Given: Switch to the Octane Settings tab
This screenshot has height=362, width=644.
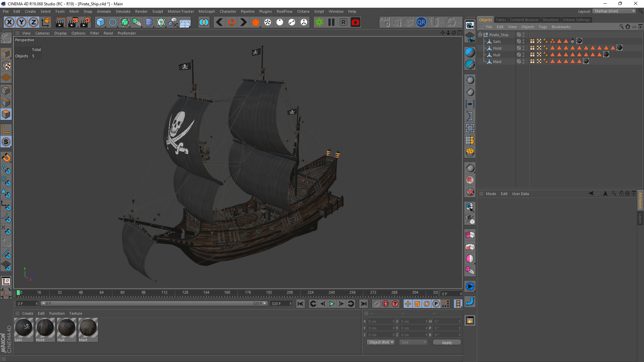Looking at the screenshot, I should coord(576,20).
